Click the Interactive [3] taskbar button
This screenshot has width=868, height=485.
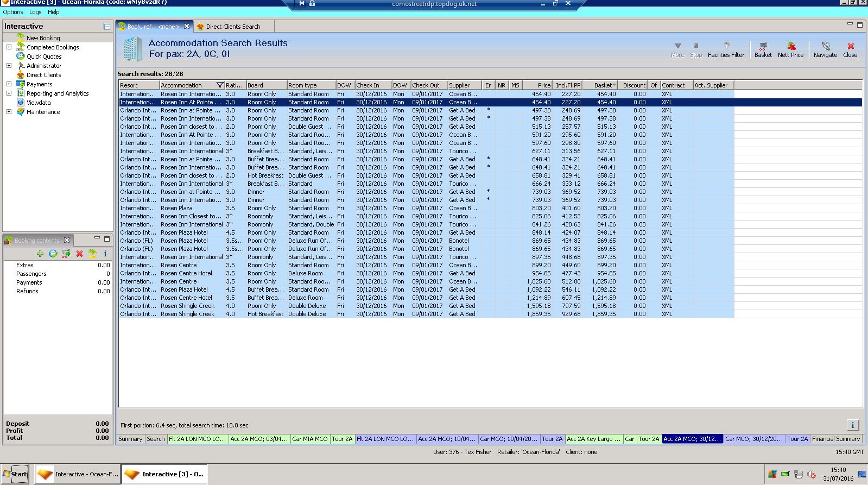click(164, 474)
